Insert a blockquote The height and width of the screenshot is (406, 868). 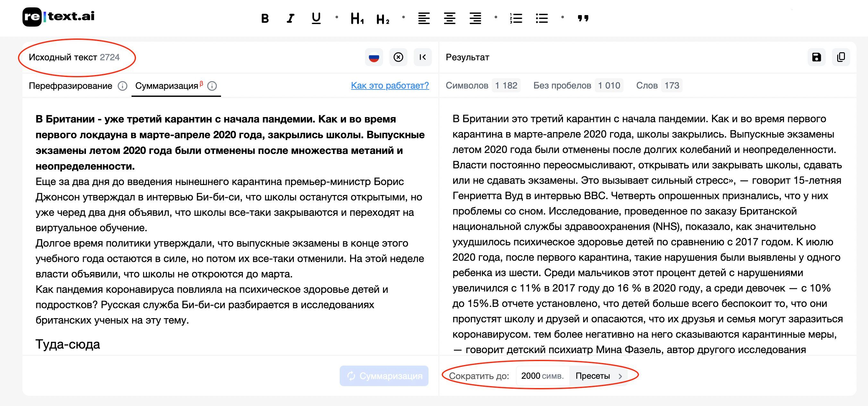(583, 19)
